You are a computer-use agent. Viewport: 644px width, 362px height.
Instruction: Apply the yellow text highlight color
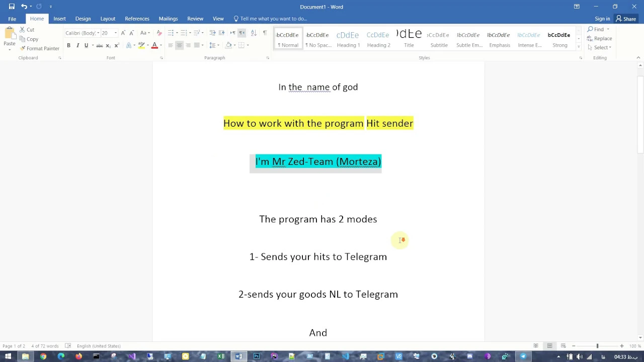click(x=141, y=45)
